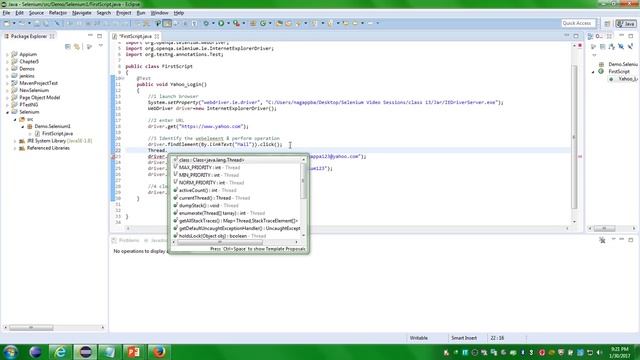Maximize the Package Explorer view
Viewport: 640px width, 360px height.
[x=100, y=36]
